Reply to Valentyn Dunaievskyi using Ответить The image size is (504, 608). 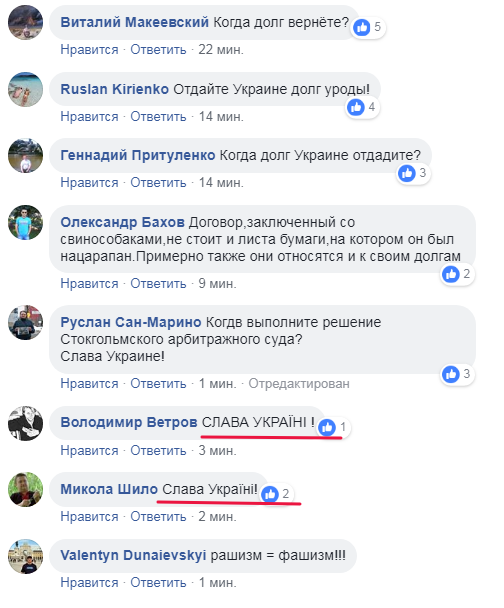click(x=158, y=582)
